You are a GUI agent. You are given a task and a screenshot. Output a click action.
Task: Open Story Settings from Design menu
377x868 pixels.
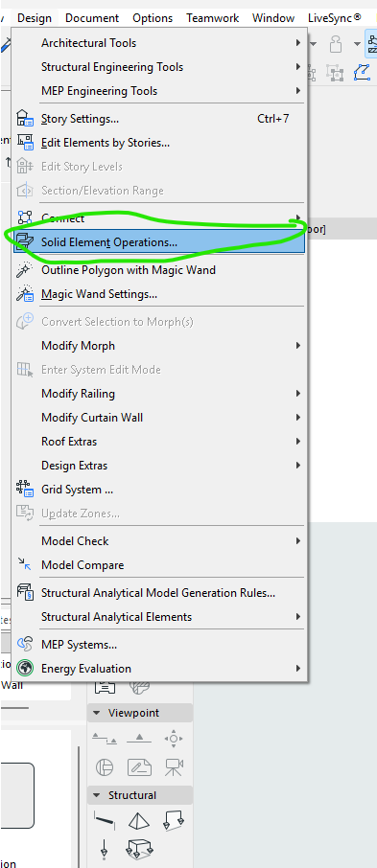click(x=159, y=119)
